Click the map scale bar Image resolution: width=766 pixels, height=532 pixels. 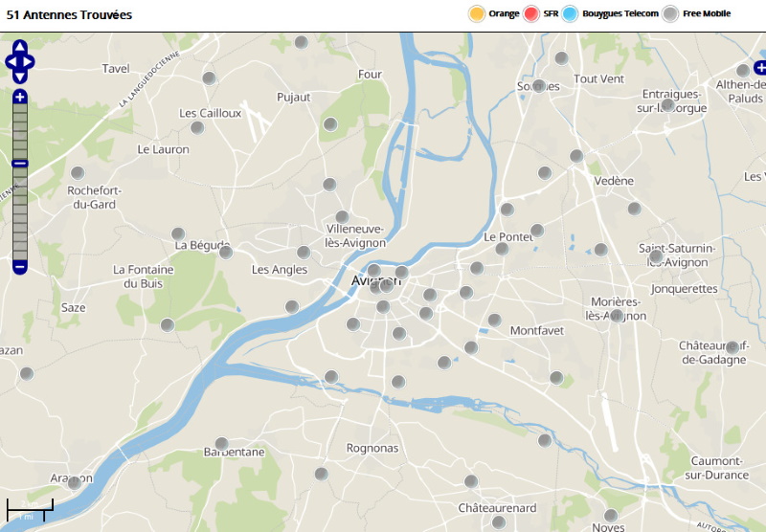coord(31,510)
